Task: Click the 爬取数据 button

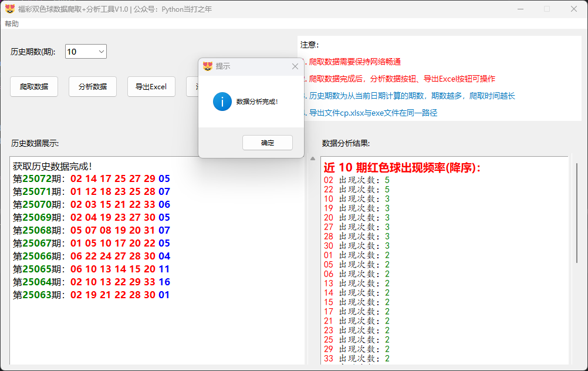Action: tap(34, 87)
